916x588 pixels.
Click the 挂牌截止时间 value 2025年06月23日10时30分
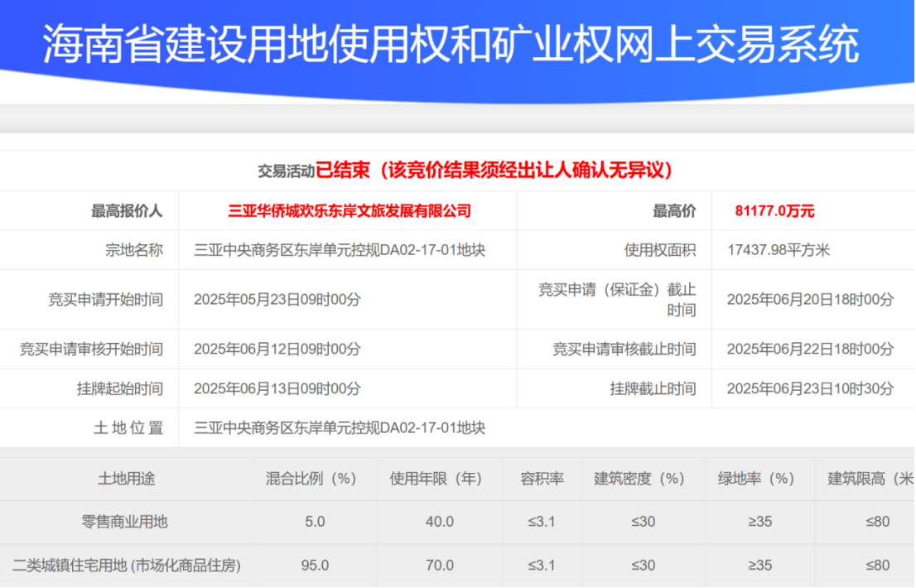point(810,388)
